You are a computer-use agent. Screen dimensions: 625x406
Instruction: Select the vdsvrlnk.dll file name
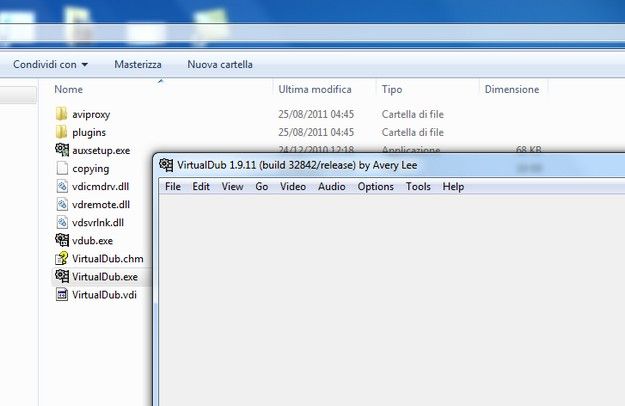point(98,222)
